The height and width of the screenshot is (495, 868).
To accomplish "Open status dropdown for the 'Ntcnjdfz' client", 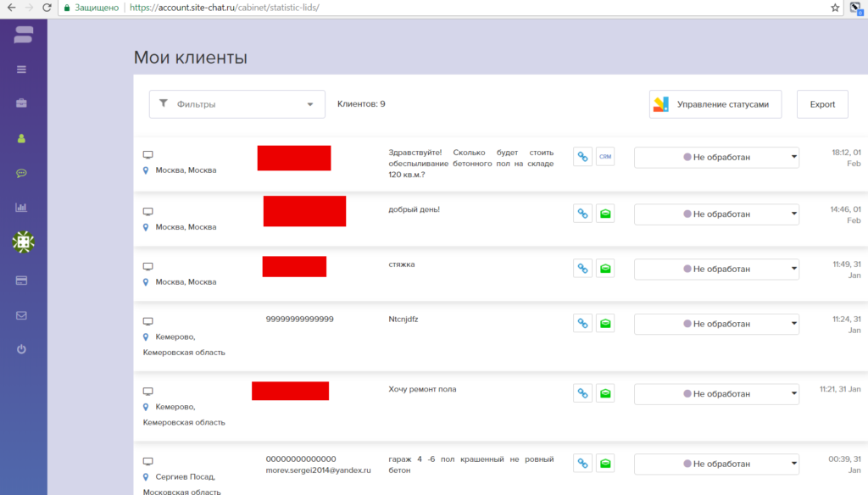I will click(716, 325).
